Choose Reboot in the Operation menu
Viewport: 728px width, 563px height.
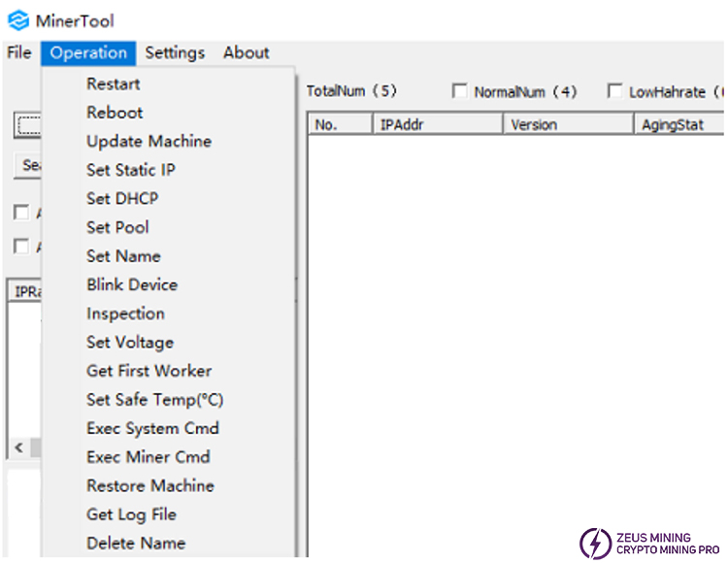(x=114, y=113)
